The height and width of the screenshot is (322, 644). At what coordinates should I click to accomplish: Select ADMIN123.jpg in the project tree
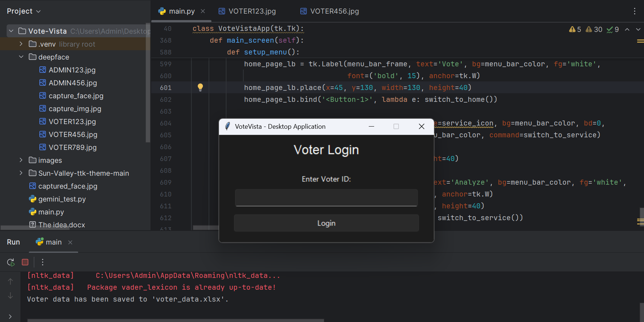coord(72,70)
